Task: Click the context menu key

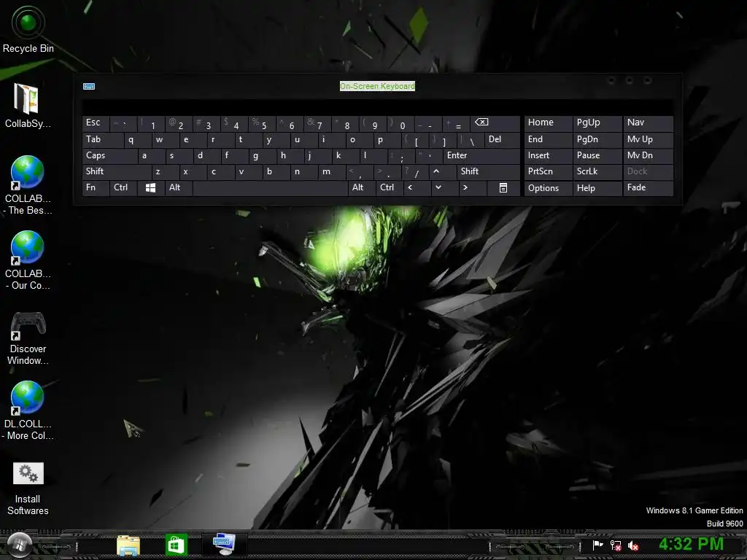Action: click(503, 187)
